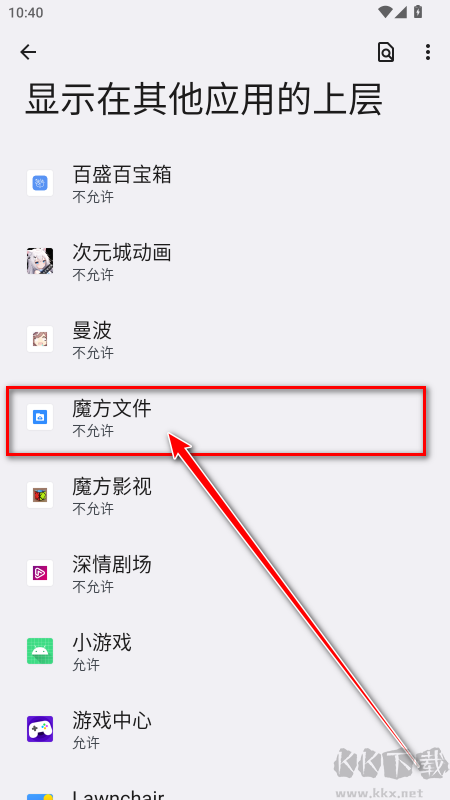The width and height of the screenshot is (450, 800).
Task: Tap the 魔方影视 cube icon
Action: 40,495
